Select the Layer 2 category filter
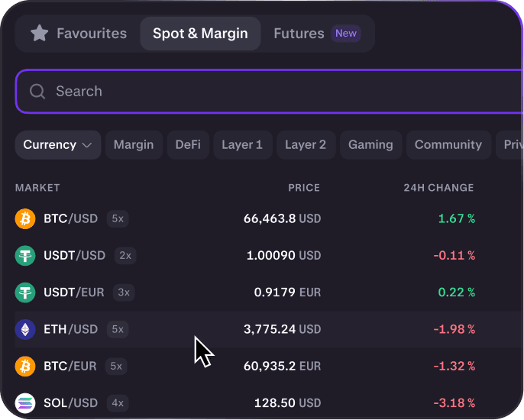 (x=306, y=145)
